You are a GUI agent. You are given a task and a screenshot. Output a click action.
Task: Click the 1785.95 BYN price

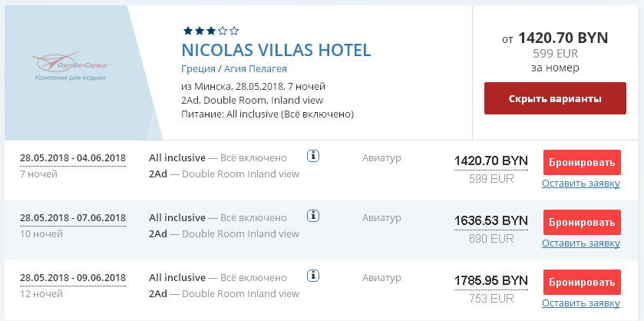pos(490,281)
